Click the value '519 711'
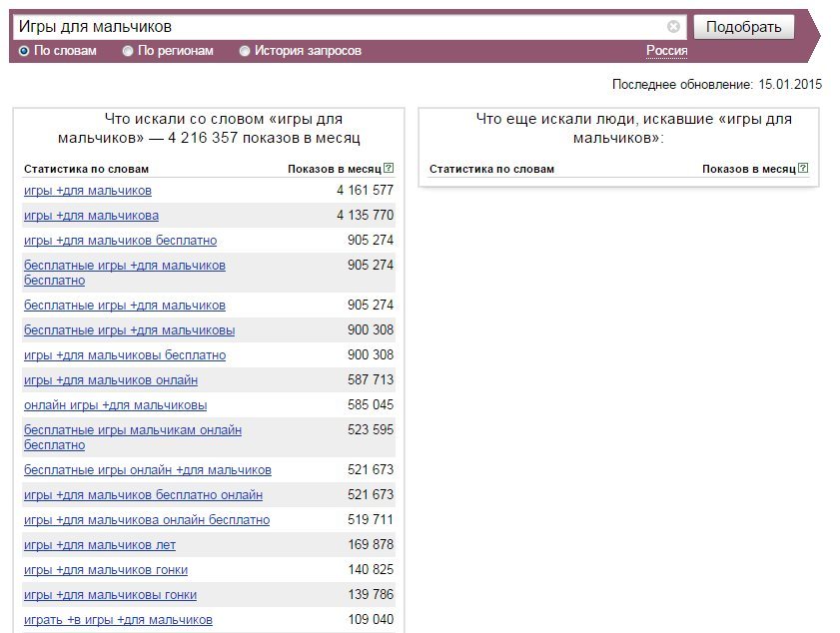Image resolution: width=840 pixels, height=633 pixels. (371, 519)
